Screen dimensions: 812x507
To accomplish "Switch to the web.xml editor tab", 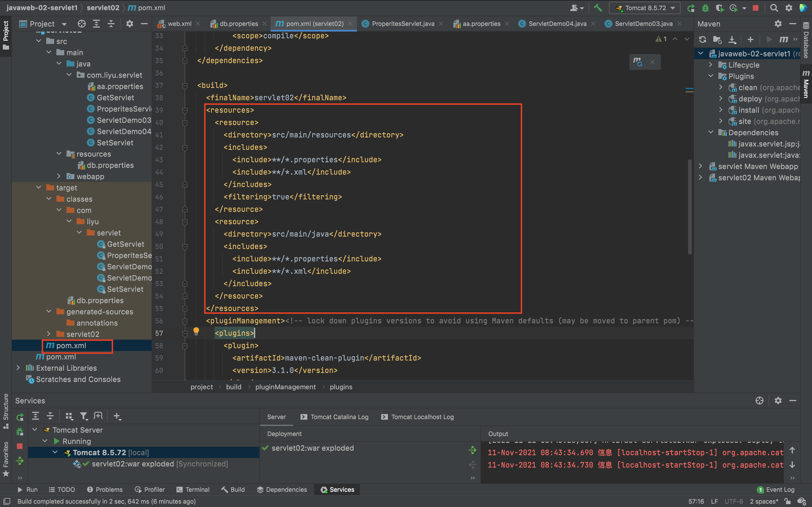I will (179, 24).
